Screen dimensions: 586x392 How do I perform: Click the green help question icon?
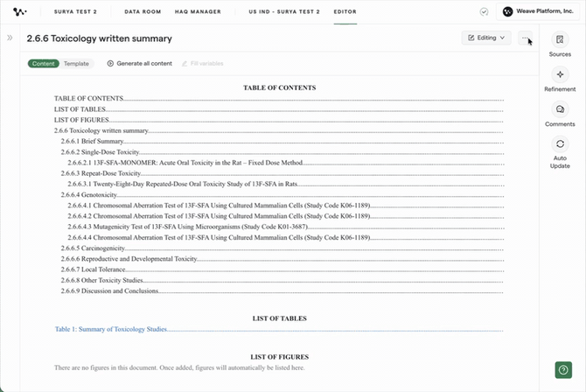[563, 370]
